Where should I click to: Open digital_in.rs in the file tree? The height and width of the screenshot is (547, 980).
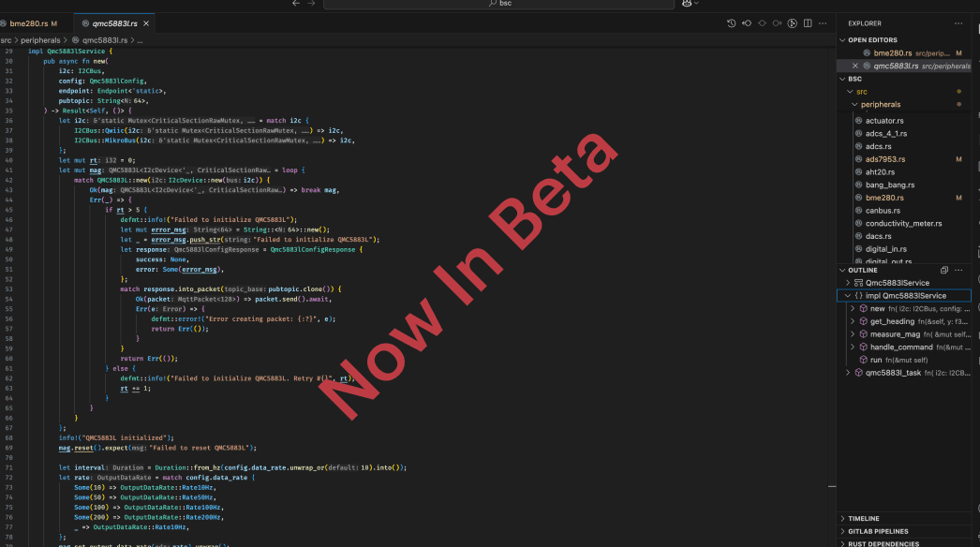point(885,249)
